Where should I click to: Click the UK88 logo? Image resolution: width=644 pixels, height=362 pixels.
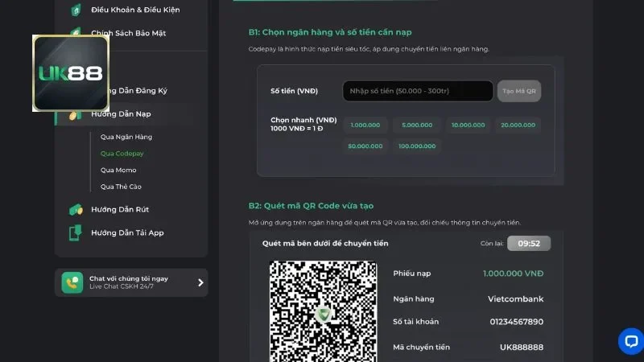tap(71, 73)
